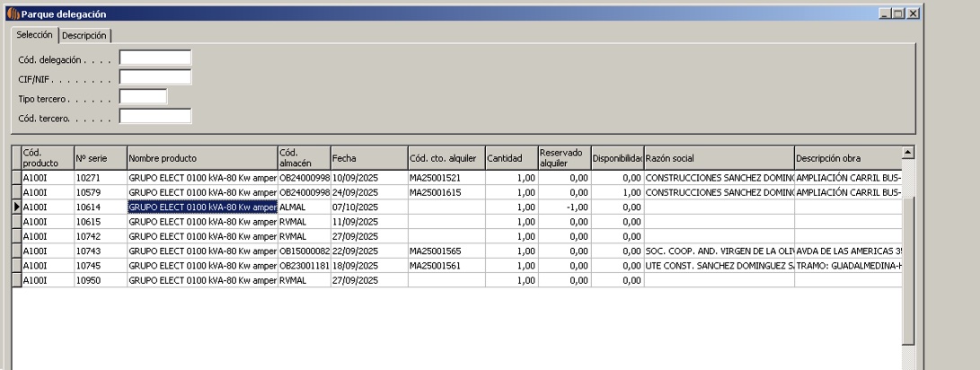Click the row indicator arrow for 10614
The width and height of the screenshot is (980, 370).
pos(14,207)
